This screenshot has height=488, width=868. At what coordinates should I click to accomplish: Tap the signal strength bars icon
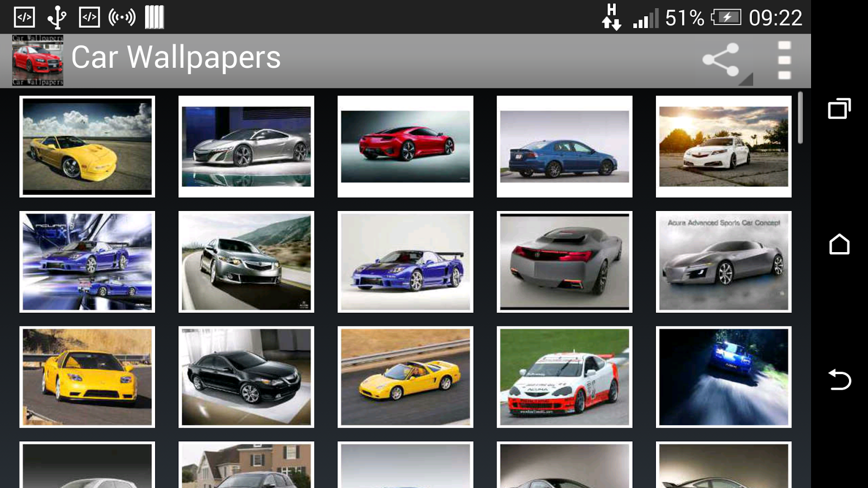point(646,18)
